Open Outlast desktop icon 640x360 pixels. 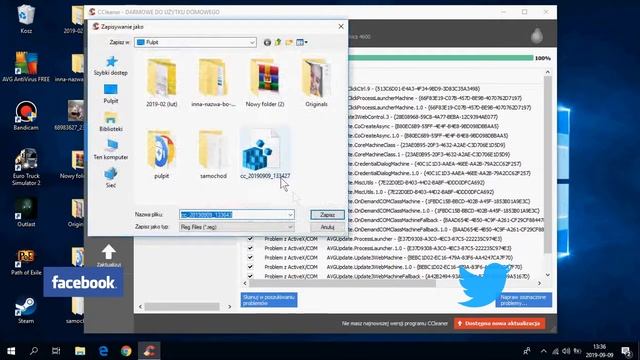point(26,213)
